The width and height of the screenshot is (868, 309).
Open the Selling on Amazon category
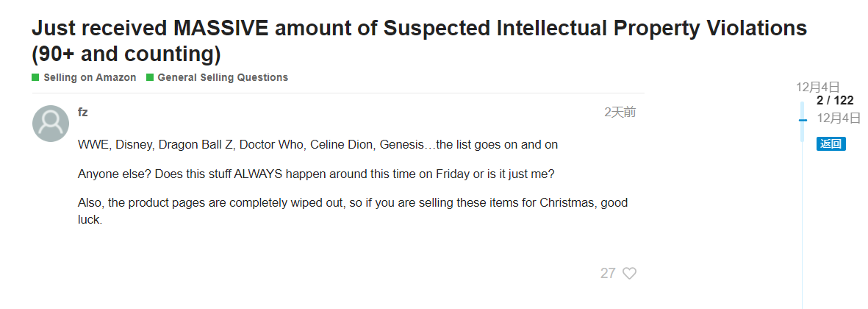(x=90, y=77)
